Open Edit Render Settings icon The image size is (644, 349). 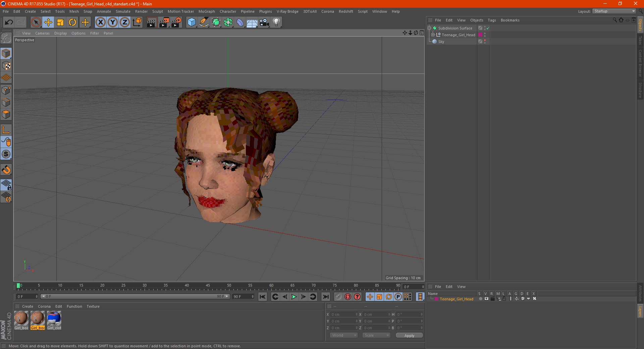[176, 22]
